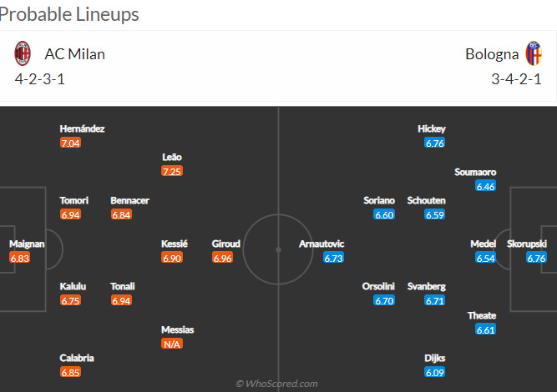Screen dimensions: 557x392
Task: Click the AC Milan club crest
Action: (x=23, y=53)
